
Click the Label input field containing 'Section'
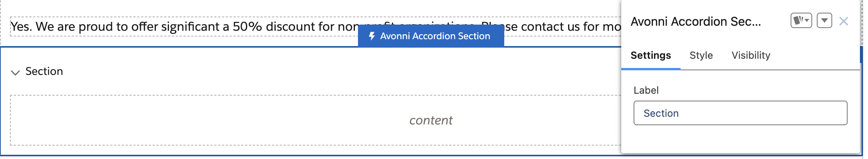click(740, 113)
